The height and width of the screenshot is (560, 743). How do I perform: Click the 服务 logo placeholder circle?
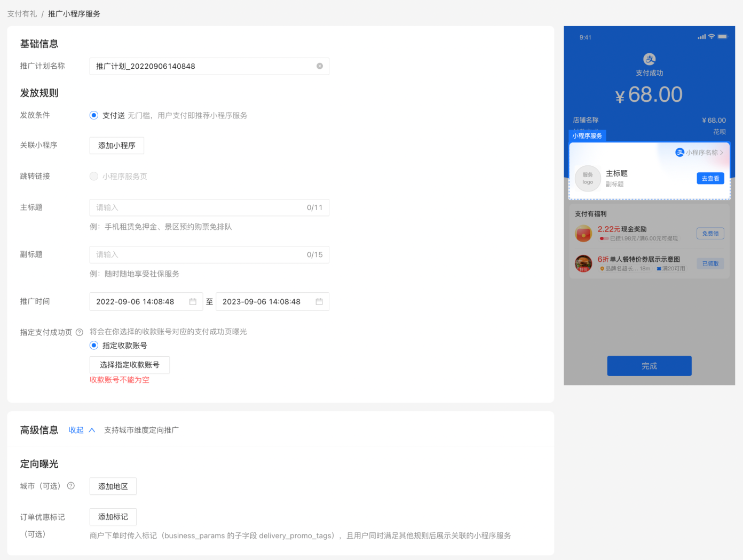tap(588, 179)
